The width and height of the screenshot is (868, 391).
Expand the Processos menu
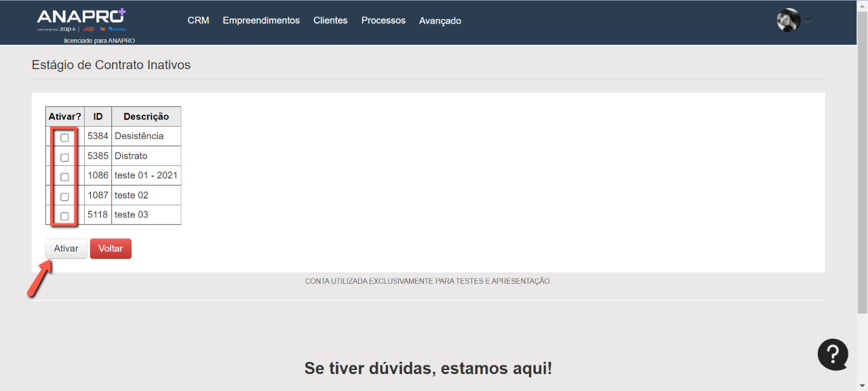click(x=383, y=20)
